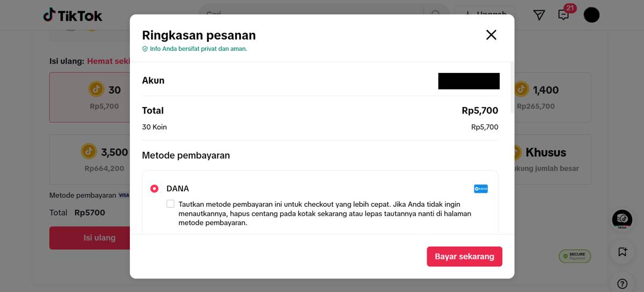This screenshot has width=644, height=292.
Task: Select the 30 coins package
Action: pos(90,98)
